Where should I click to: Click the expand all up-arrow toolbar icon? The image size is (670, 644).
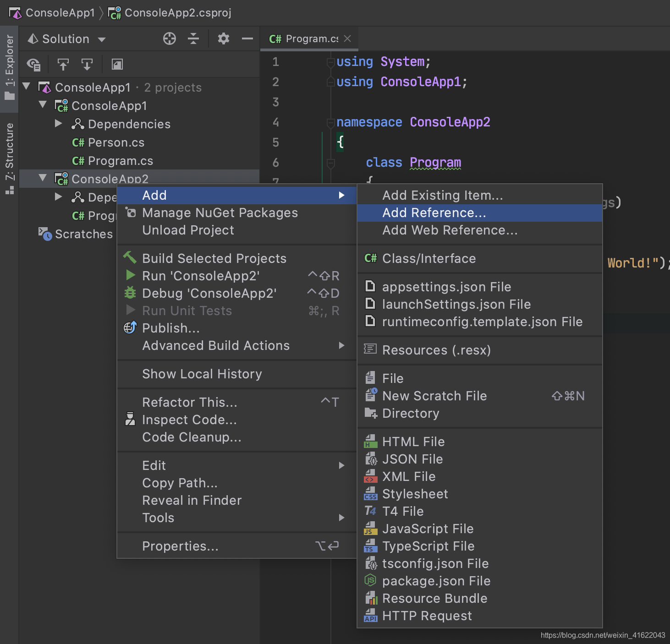coord(63,65)
